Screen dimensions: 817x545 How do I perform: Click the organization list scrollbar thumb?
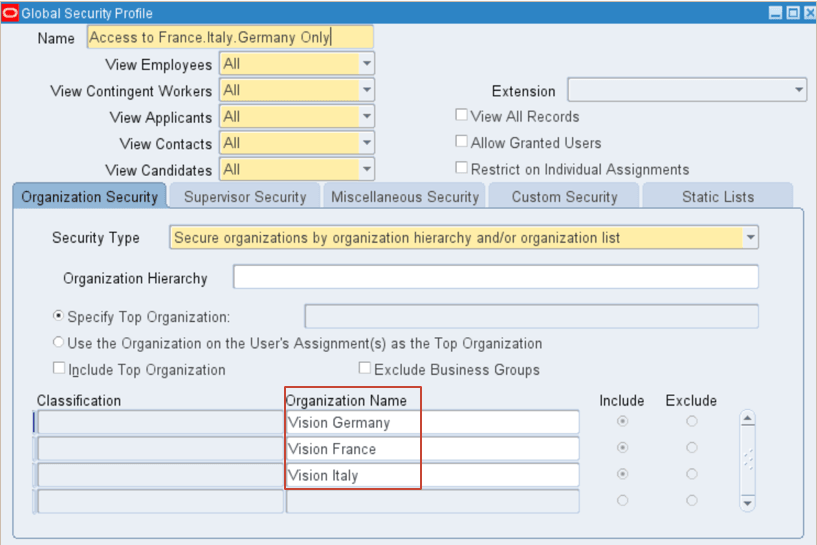click(748, 459)
